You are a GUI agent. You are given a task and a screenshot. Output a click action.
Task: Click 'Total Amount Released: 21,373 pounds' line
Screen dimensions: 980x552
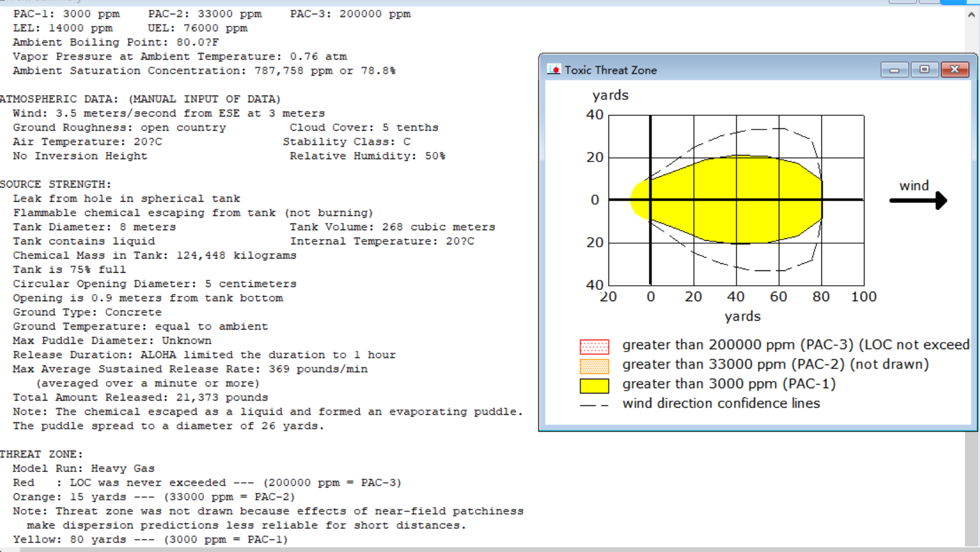coord(141,397)
